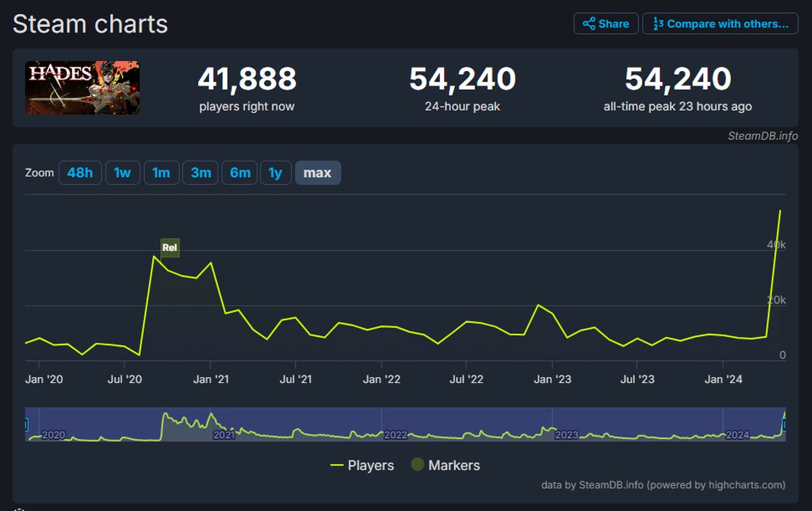Click the currently active 'max' zoom button

318,173
